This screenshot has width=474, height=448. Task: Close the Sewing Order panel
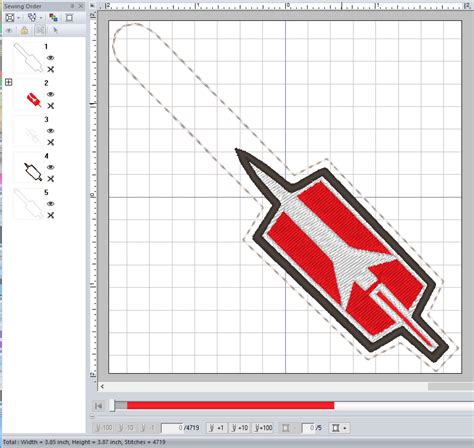pos(81,6)
